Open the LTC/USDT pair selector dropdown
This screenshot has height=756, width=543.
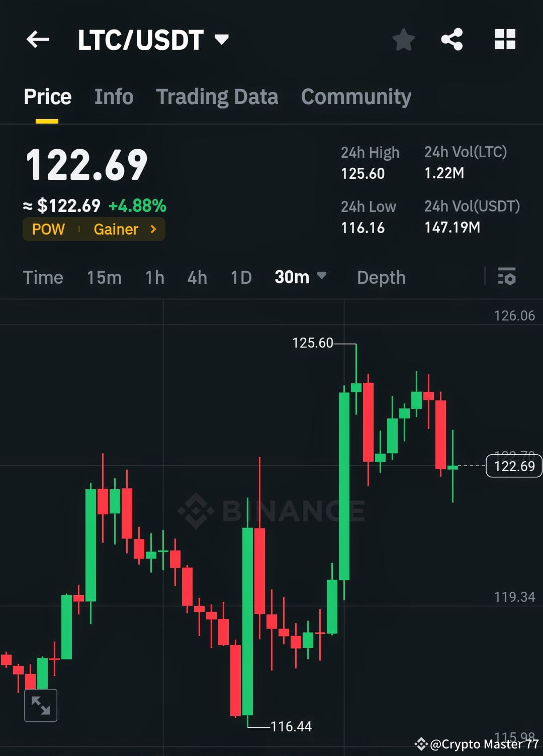point(223,39)
